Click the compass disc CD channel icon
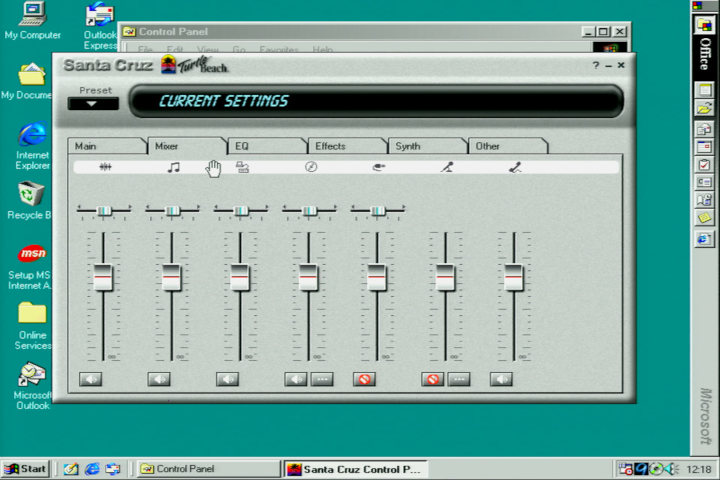The height and width of the screenshot is (480, 720). [x=311, y=167]
